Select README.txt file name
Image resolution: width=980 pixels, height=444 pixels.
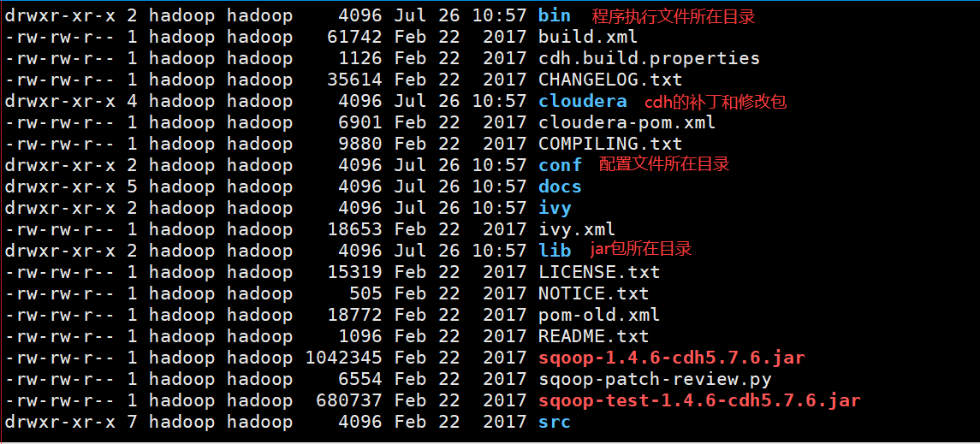tap(594, 335)
